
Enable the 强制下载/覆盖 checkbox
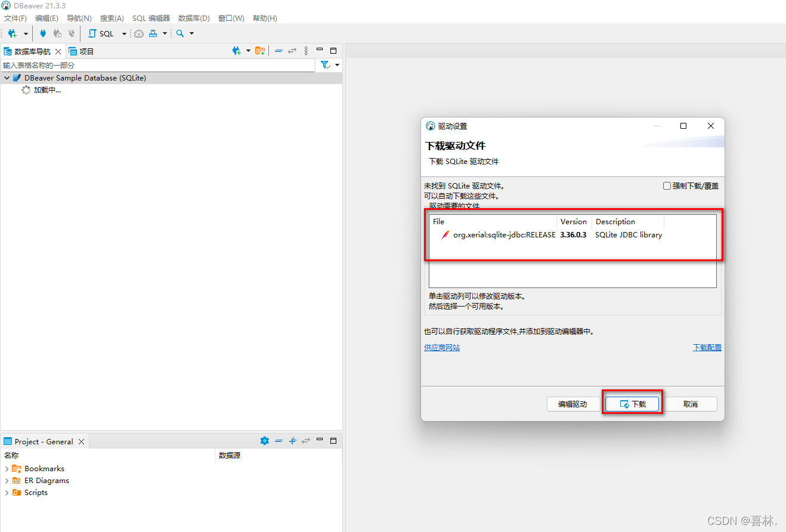pos(667,185)
